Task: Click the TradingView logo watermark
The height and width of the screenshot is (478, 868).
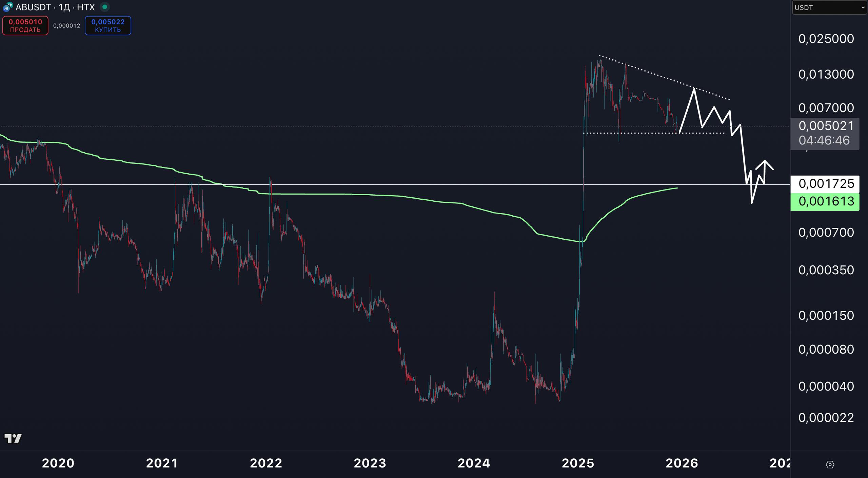Action: [x=13, y=438]
